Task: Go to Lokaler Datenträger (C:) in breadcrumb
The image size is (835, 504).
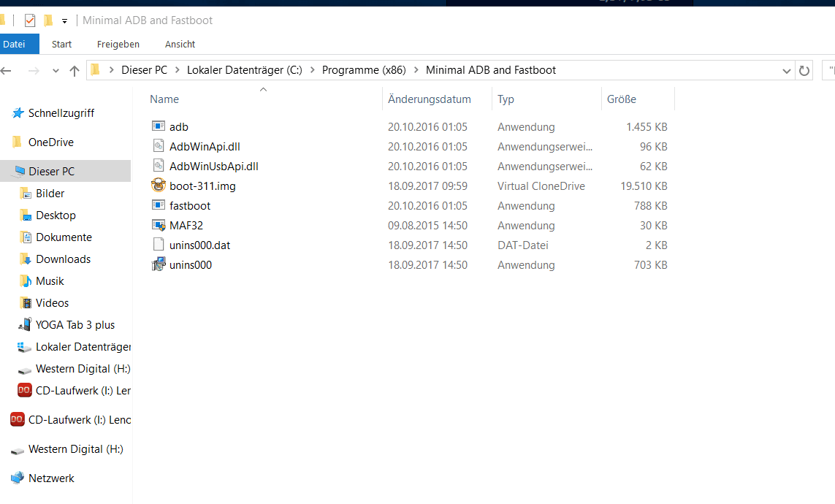Action: click(x=245, y=69)
